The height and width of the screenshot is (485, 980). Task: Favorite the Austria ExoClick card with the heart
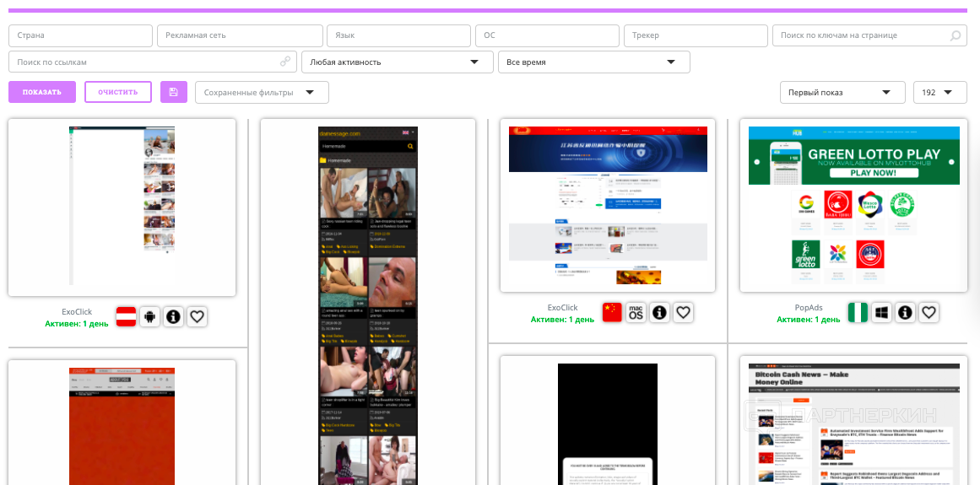coord(197,316)
